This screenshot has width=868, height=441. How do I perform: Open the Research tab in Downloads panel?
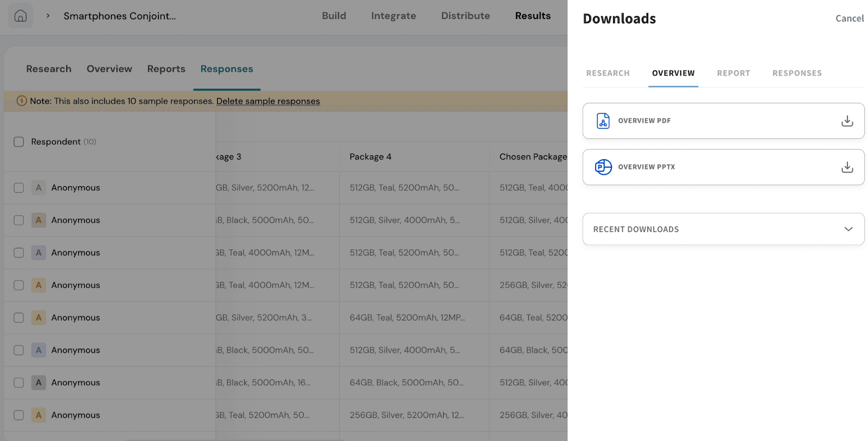608,73
